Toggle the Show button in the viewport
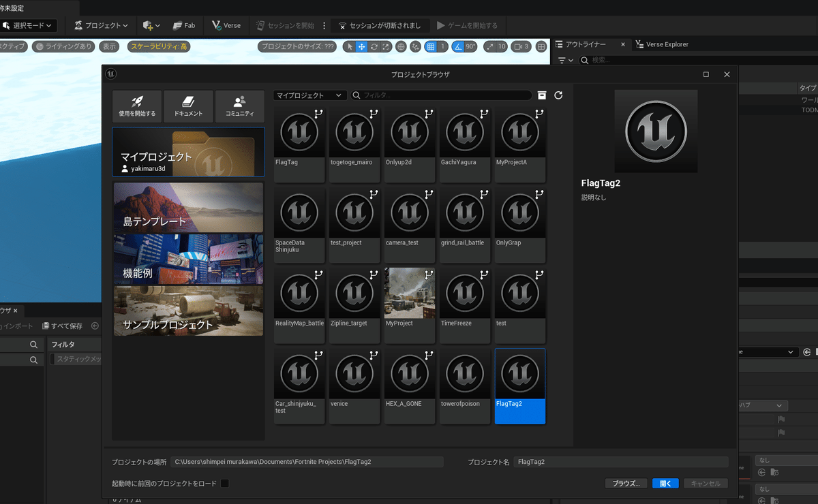The width and height of the screenshot is (818, 504). point(109,46)
